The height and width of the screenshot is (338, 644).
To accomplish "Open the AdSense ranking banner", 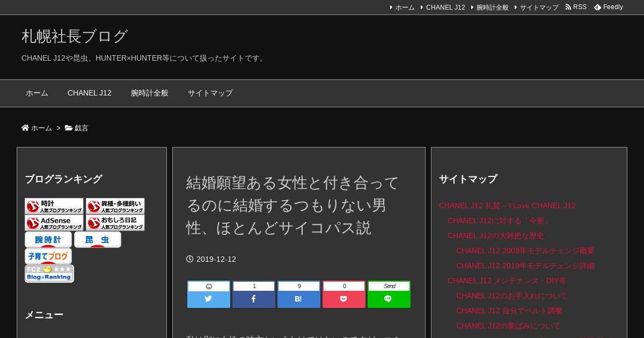I will coord(54,223).
